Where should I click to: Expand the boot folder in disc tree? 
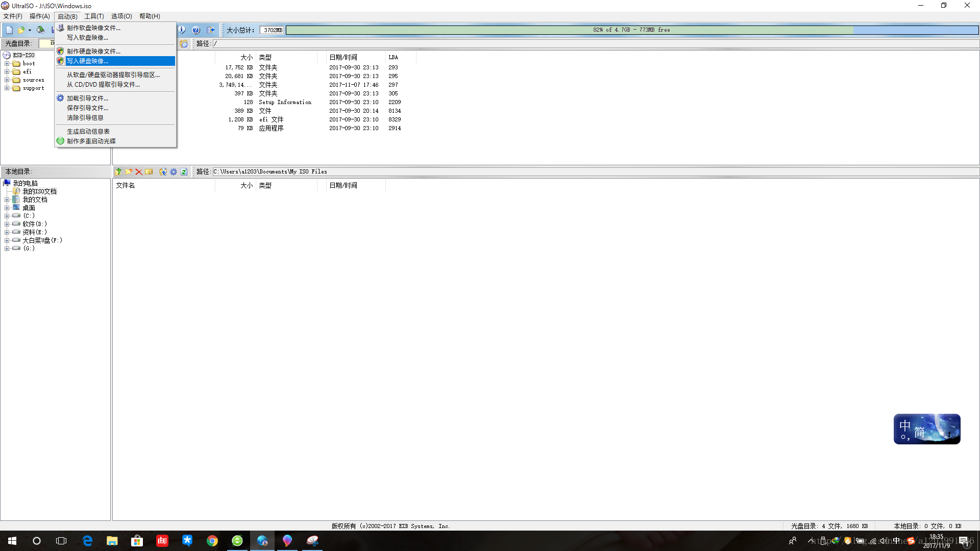pyautogui.click(x=7, y=64)
